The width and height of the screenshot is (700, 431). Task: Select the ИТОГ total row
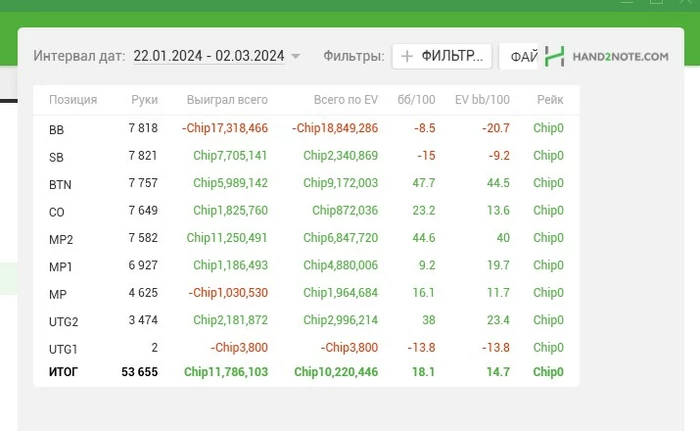coord(306,372)
